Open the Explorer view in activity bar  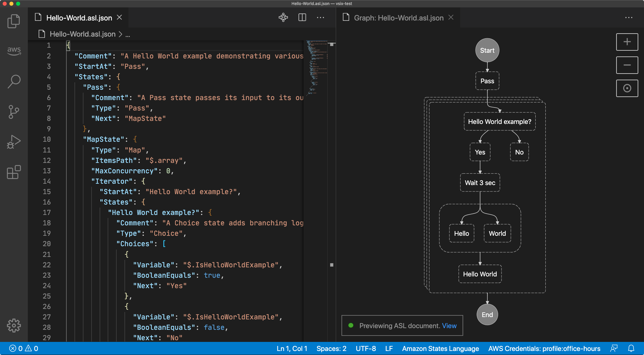[14, 21]
